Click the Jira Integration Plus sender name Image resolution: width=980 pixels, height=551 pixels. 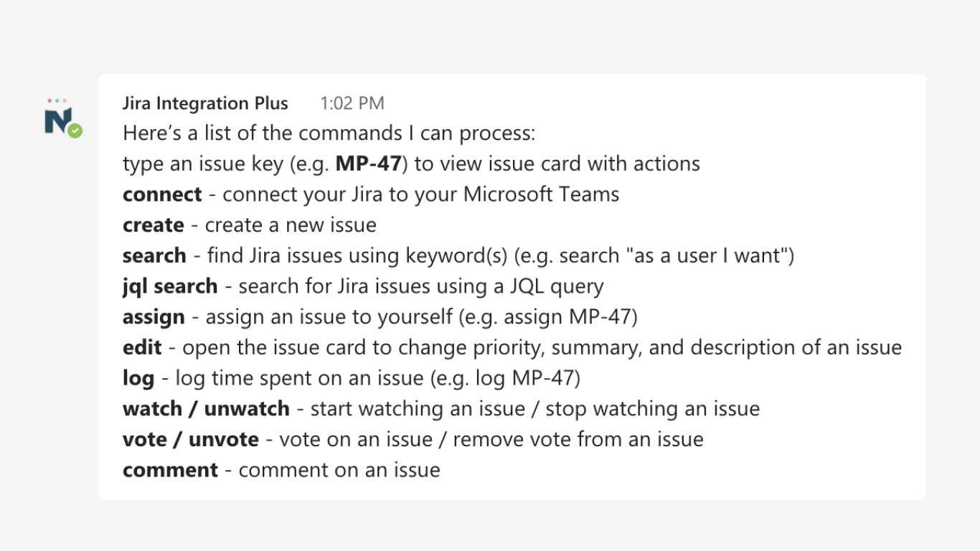point(205,103)
